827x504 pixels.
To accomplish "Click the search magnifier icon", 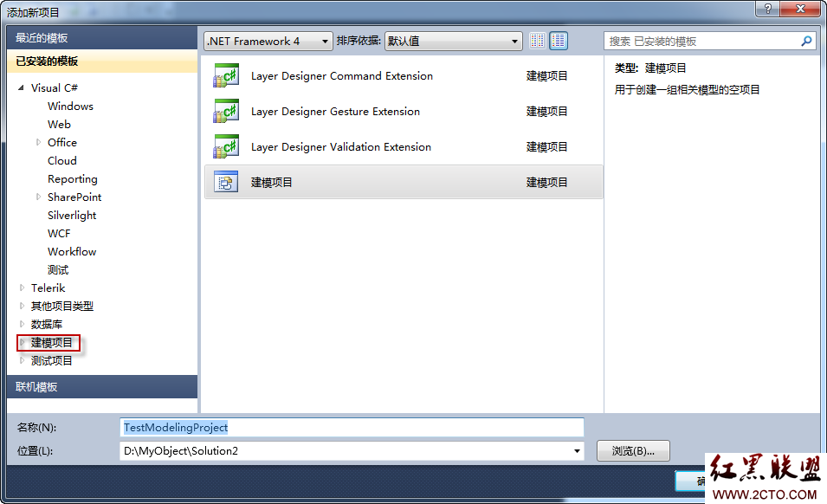I will [x=806, y=41].
